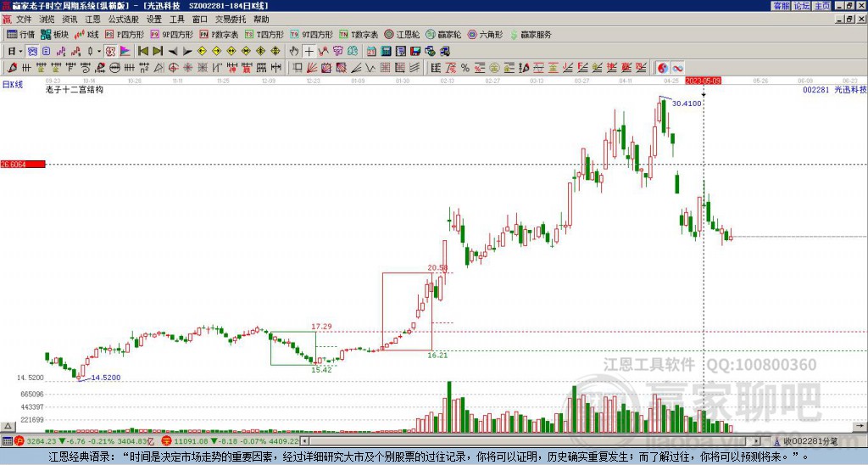Click the 客服 customer service link
This screenshot has width=868, height=465.
[x=781, y=6]
